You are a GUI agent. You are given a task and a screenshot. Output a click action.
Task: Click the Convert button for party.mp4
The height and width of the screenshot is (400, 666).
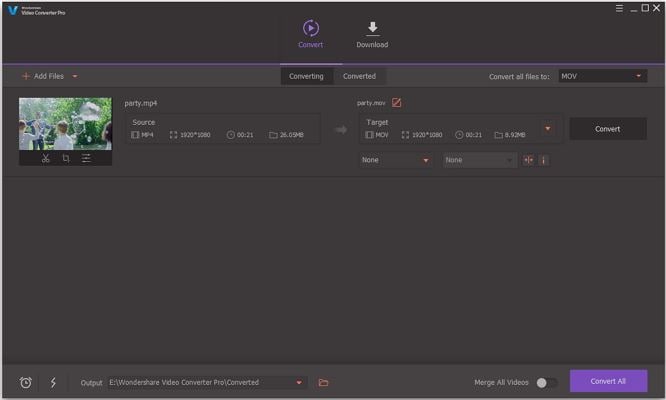[x=607, y=128]
